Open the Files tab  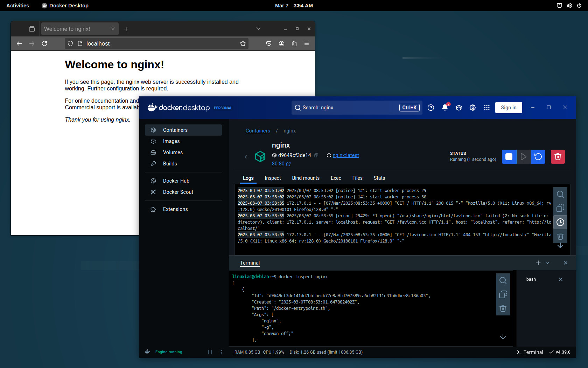coord(357,178)
